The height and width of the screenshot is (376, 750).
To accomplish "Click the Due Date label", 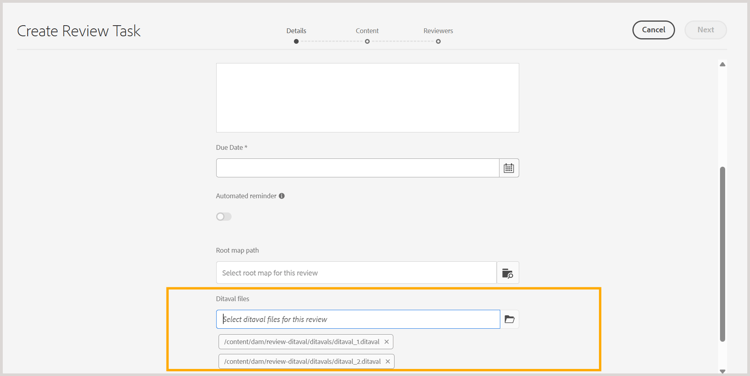I will tap(232, 148).
